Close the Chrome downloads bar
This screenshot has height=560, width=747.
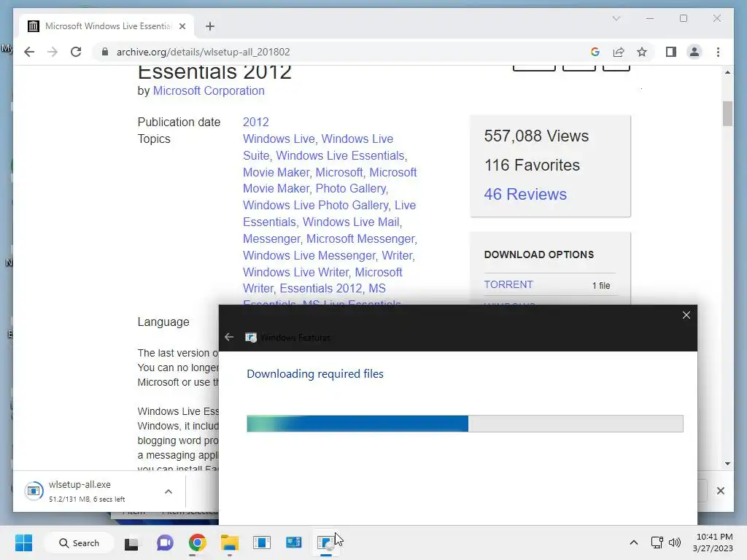tap(720, 491)
